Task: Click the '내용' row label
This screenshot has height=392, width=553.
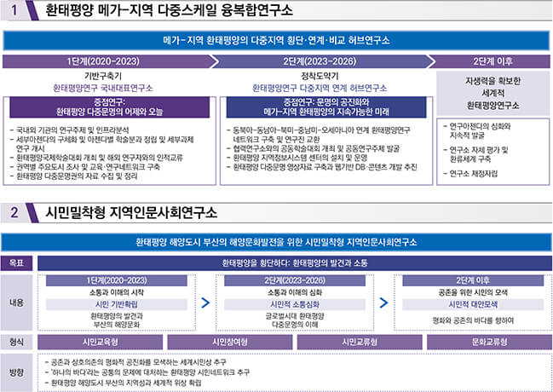Action: [x=16, y=303]
